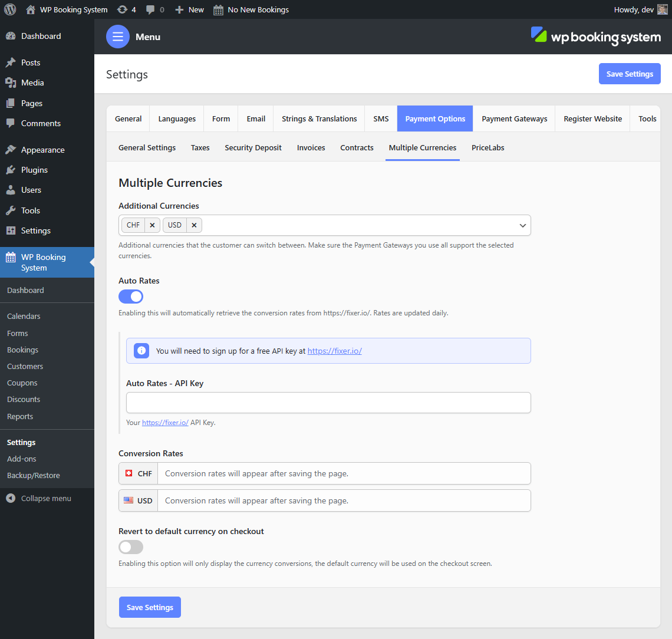Open the blue hamburger Menu button
672x639 pixels.
[118, 37]
